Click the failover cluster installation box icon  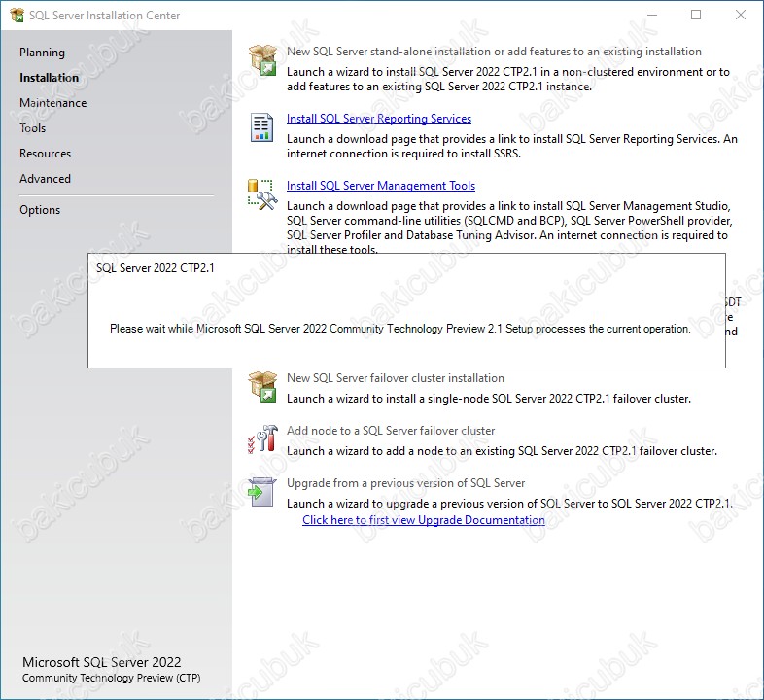[262, 387]
